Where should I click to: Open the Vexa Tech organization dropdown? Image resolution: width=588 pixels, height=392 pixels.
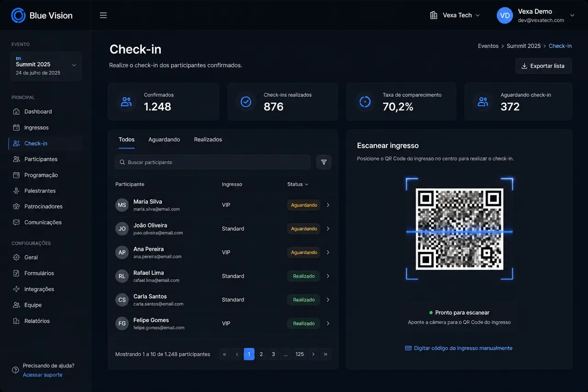coord(455,15)
